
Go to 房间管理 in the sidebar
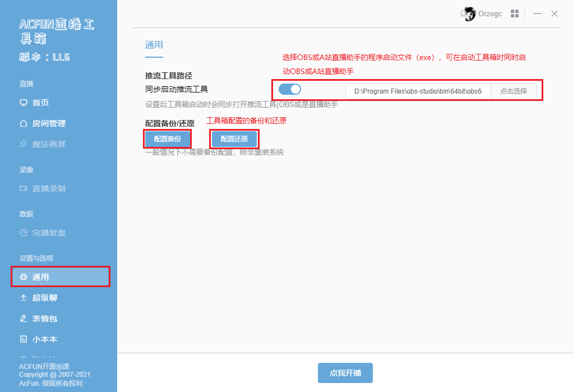pos(61,123)
